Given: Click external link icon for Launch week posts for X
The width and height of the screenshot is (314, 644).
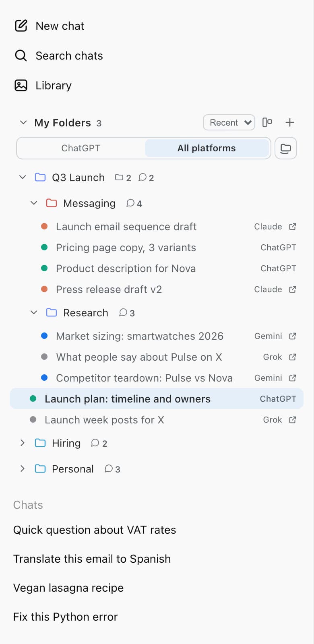Looking at the screenshot, I should tap(293, 420).
